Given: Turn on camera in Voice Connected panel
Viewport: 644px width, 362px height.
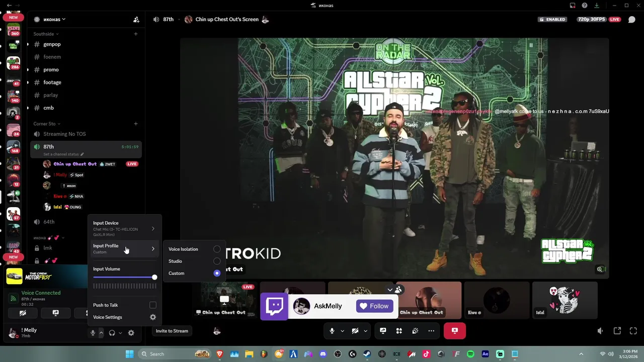Looking at the screenshot, I should tap(23, 313).
